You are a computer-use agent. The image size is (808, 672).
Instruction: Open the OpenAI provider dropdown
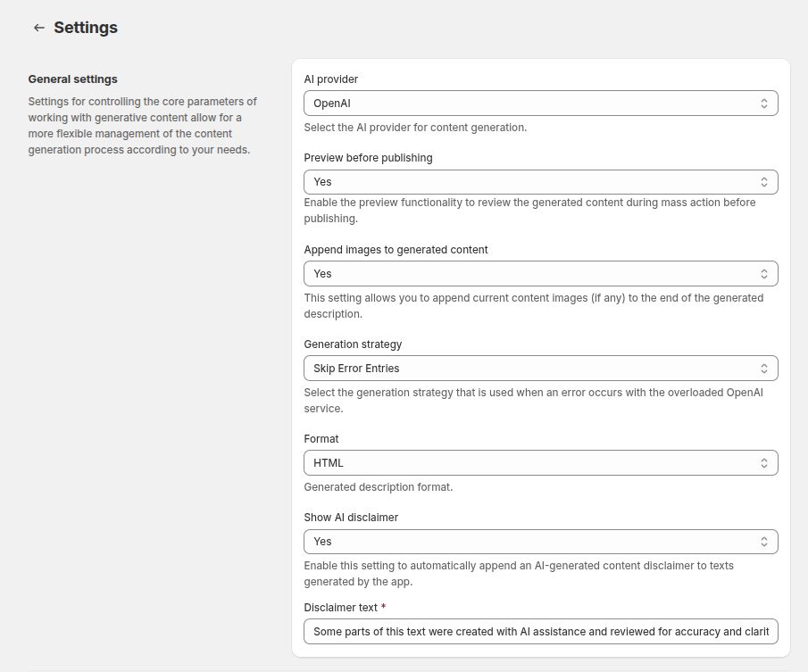click(x=540, y=104)
